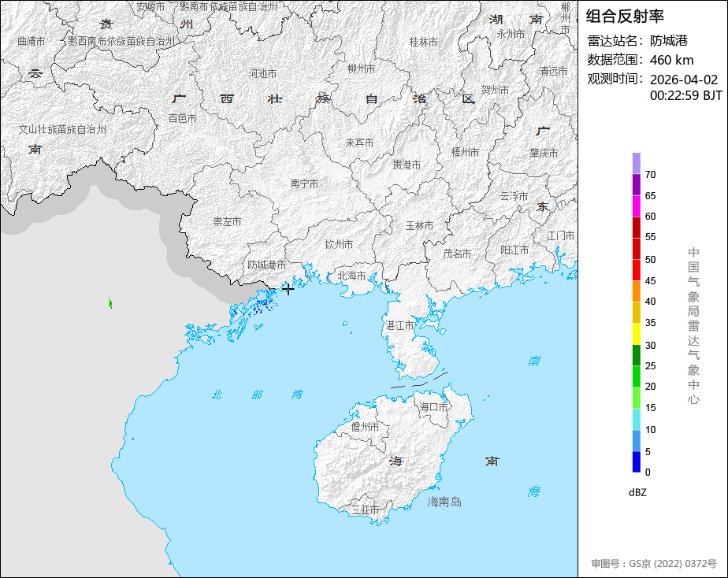Click the 数据范围 label

pos(615,60)
